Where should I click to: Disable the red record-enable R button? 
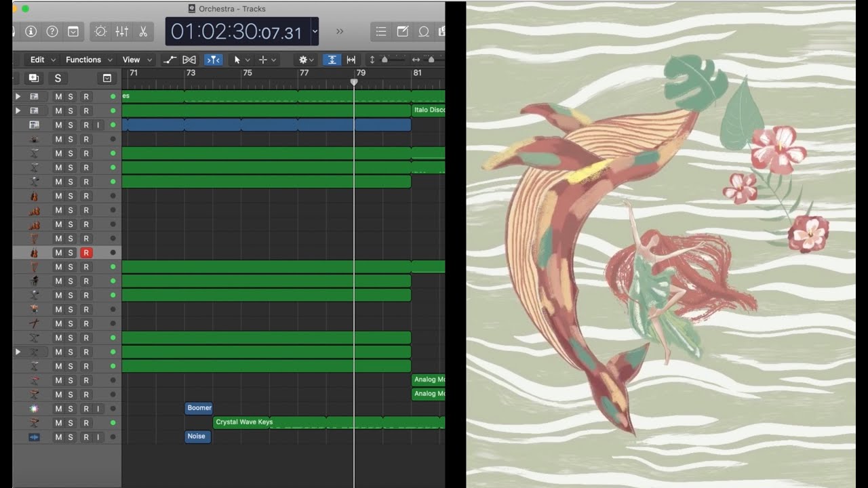click(x=86, y=253)
